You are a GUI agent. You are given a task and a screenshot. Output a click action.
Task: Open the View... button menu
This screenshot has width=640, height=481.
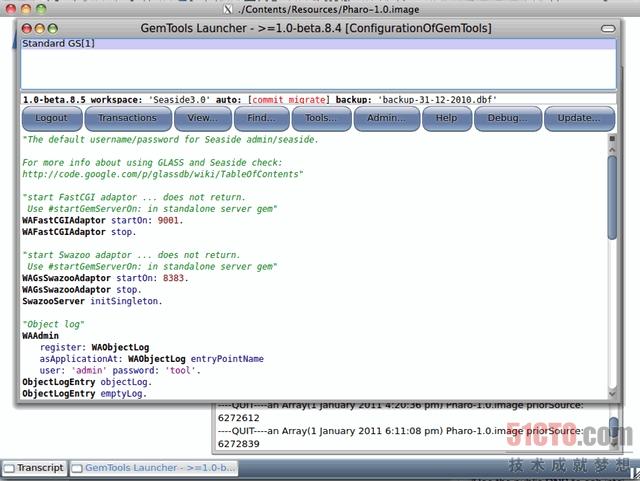coord(203,118)
